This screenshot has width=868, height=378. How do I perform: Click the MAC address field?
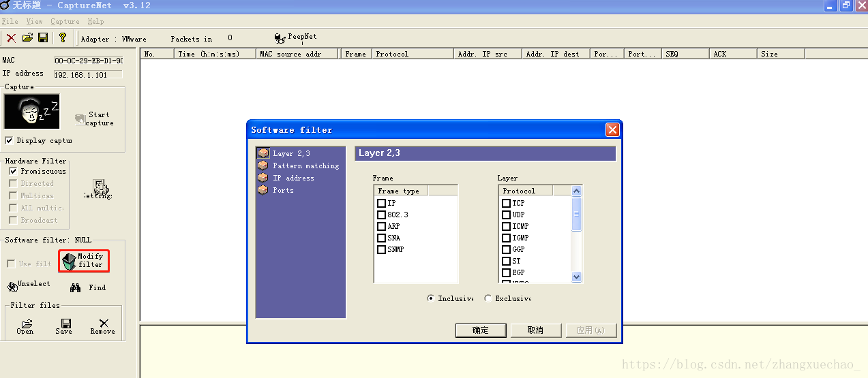click(x=89, y=61)
